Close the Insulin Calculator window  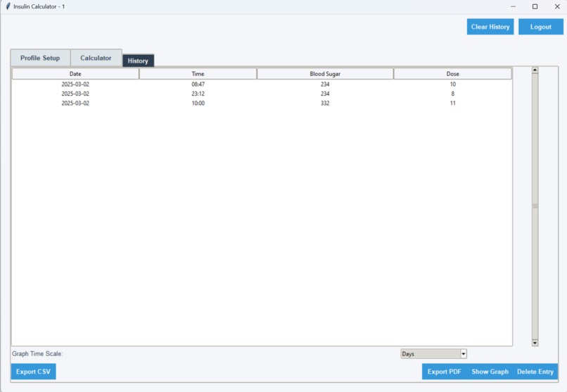coord(557,6)
